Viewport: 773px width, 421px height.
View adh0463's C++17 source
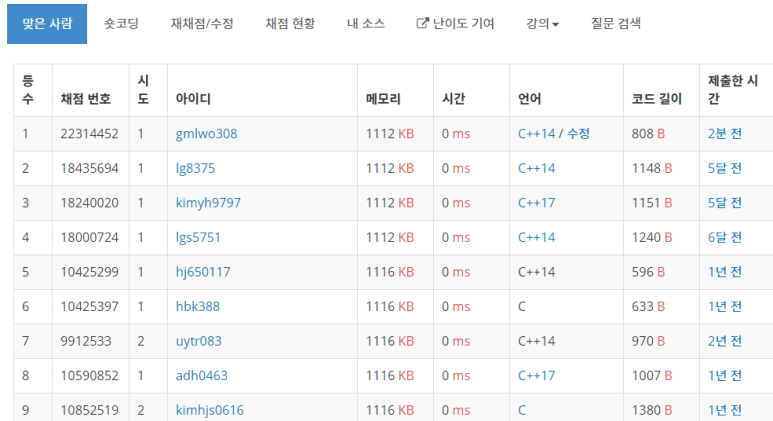(536, 375)
